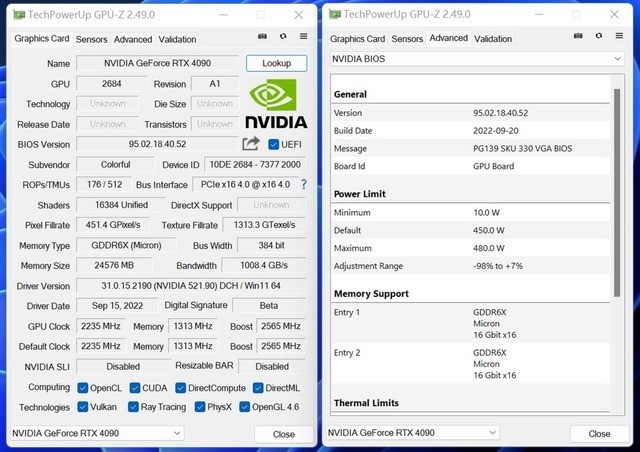
Task: Click the Bandwidth field 1008.4 GB/s
Action: (x=264, y=265)
